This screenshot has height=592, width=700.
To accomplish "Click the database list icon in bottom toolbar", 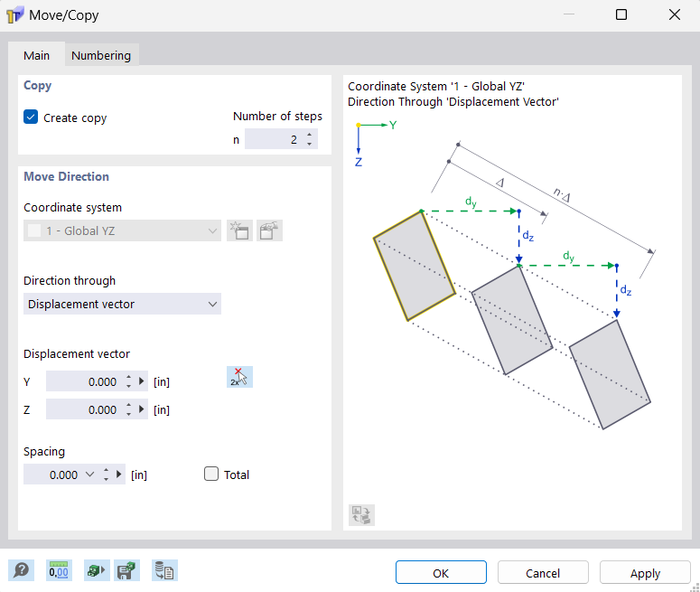I will [x=164, y=570].
